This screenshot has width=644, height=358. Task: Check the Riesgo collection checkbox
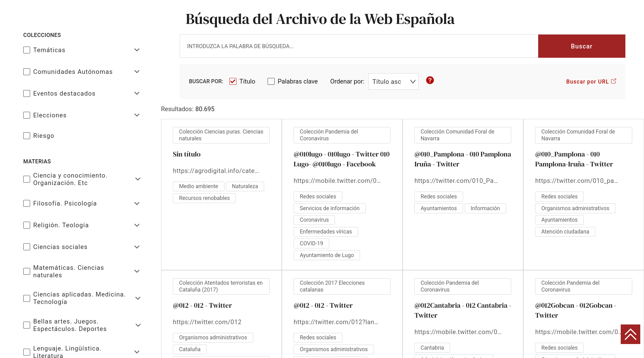27,136
